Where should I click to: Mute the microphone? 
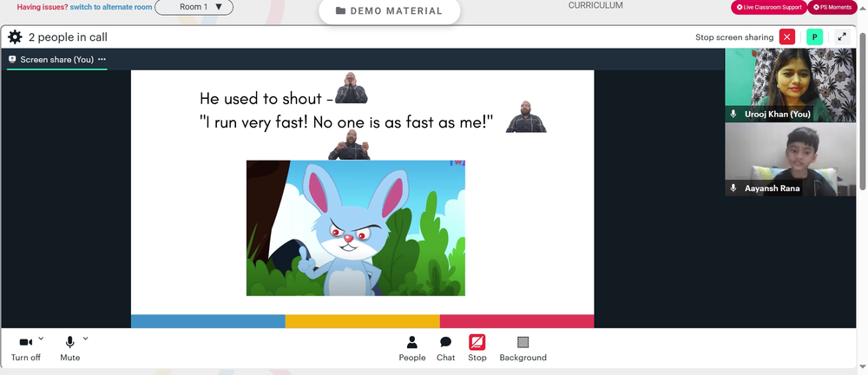[x=69, y=348]
